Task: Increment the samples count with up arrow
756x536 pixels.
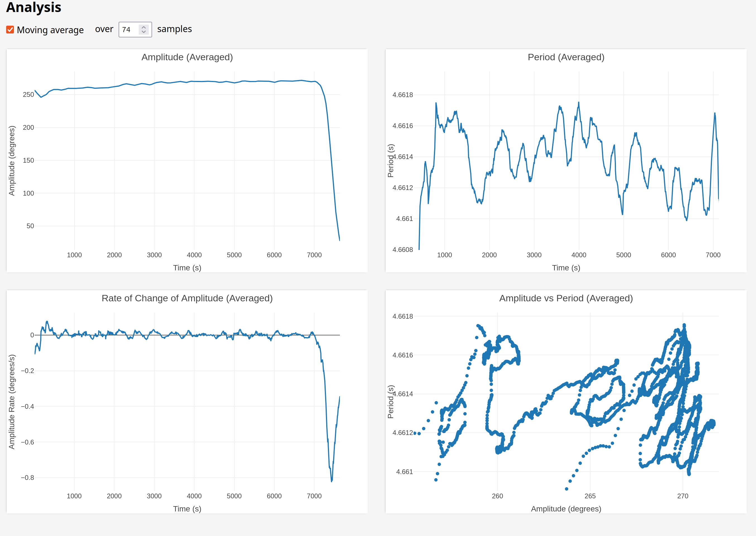Action: tap(144, 27)
